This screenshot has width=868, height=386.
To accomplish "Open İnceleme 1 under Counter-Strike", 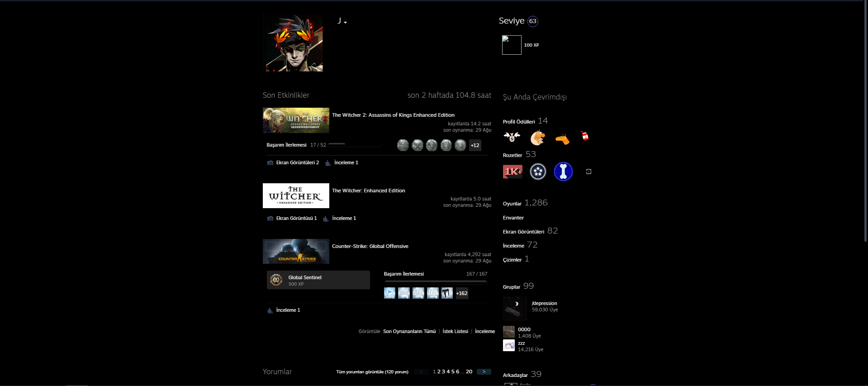I will (x=288, y=310).
